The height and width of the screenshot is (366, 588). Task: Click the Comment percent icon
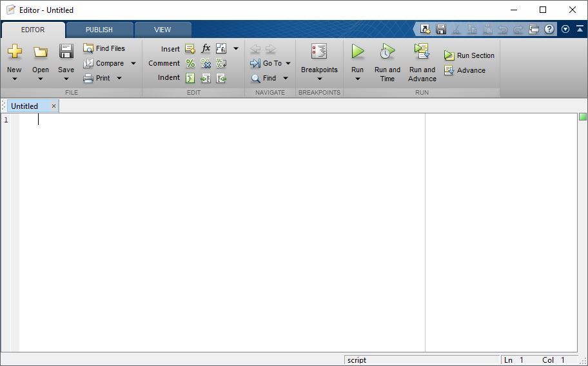[190, 63]
